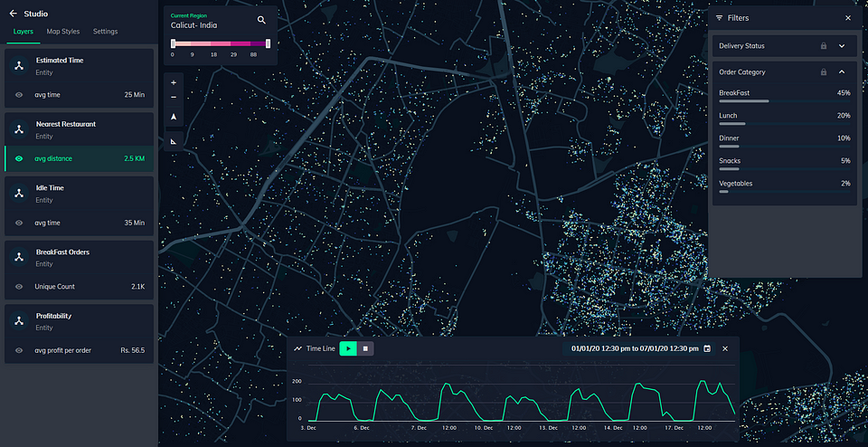Screen dimensions: 868x447
Task: Select the Estimated Time layer title
Action: pos(60,61)
